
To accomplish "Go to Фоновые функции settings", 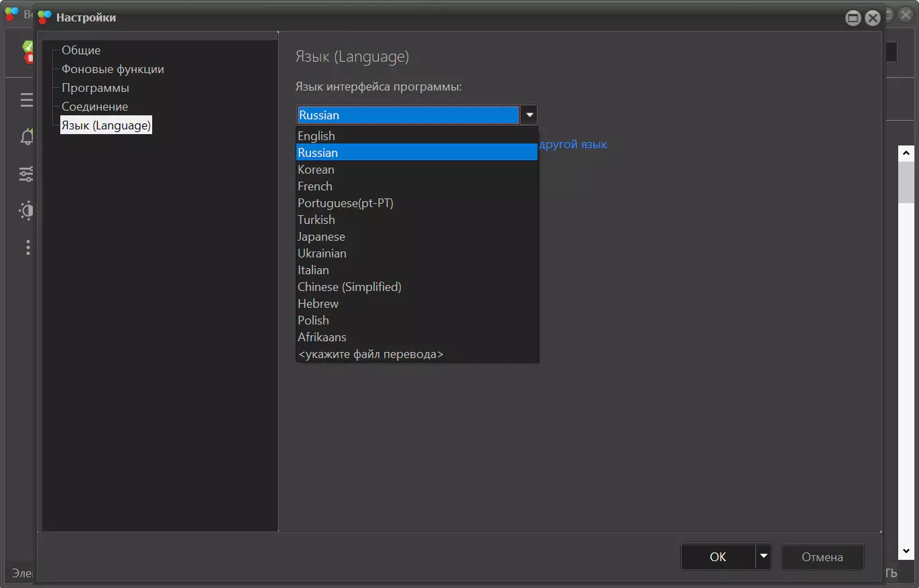I will (x=113, y=69).
